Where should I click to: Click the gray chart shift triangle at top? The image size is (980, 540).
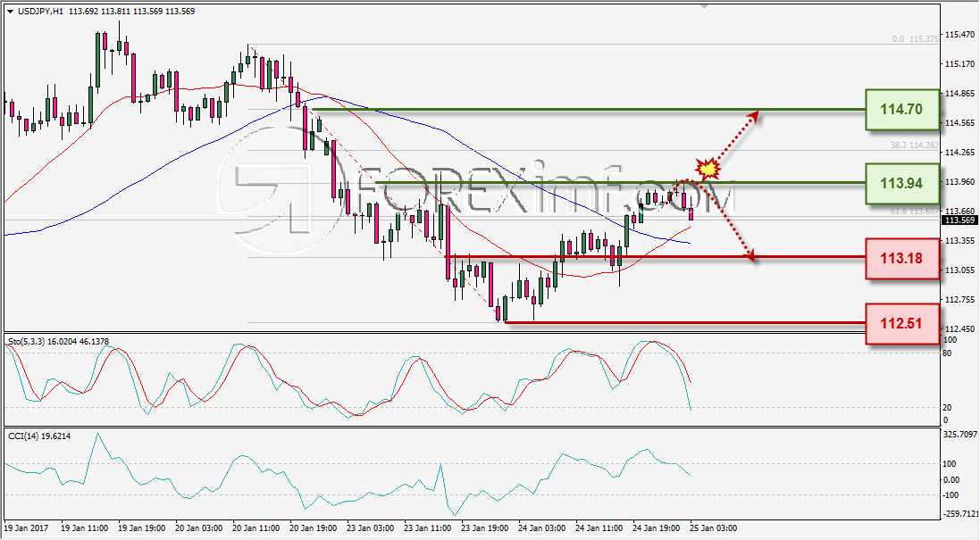(704, 7)
